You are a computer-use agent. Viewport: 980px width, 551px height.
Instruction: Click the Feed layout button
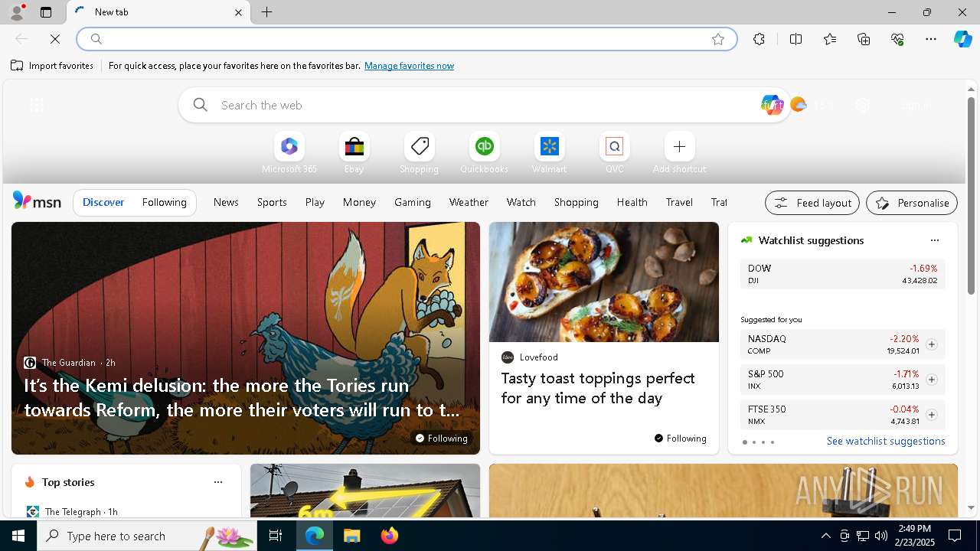pos(812,203)
